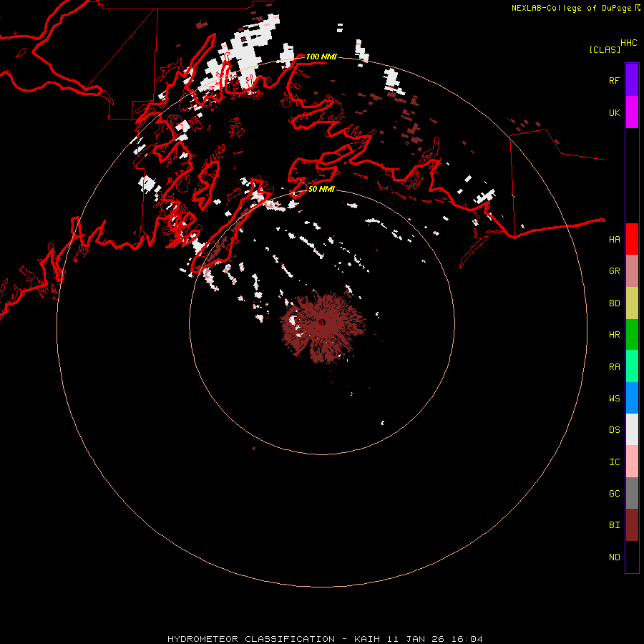This screenshot has height=644, width=644.
Task: Choose the white DS legend swatch
Action: [x=632, y=429]
